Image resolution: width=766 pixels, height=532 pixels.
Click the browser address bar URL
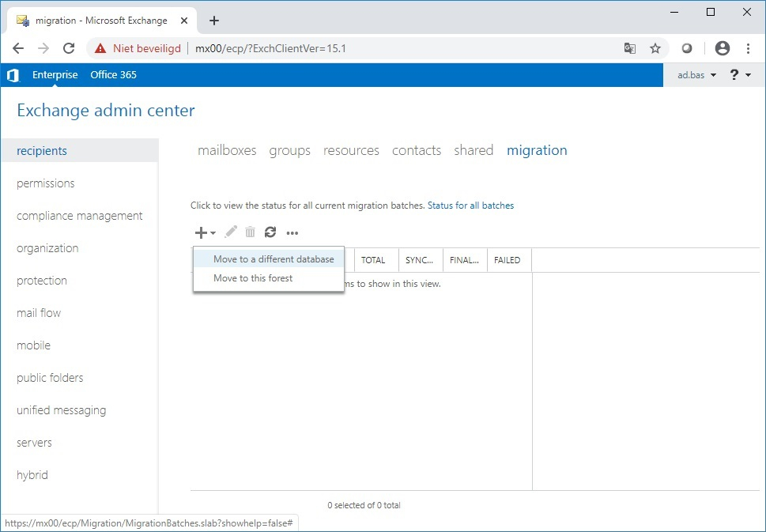coord(270,48)
